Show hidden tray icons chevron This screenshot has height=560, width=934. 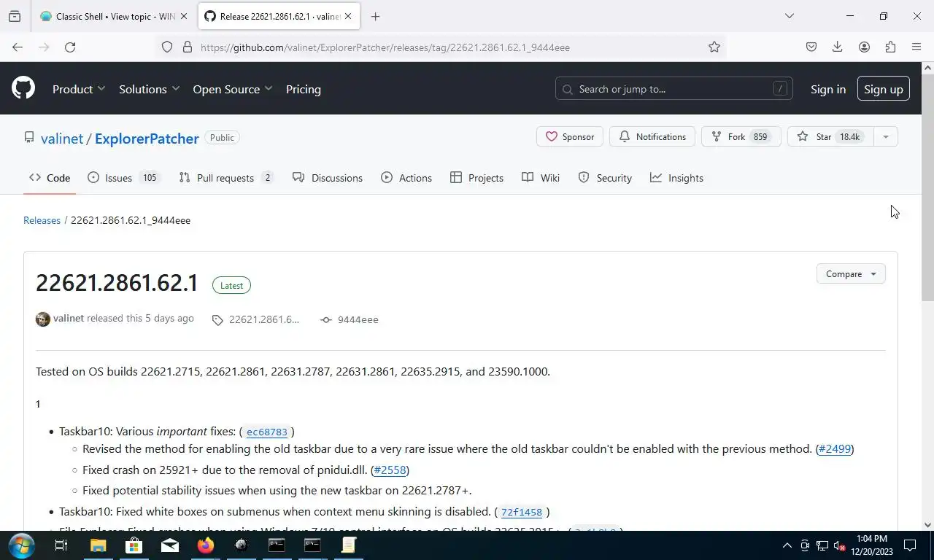coord(787,545)
